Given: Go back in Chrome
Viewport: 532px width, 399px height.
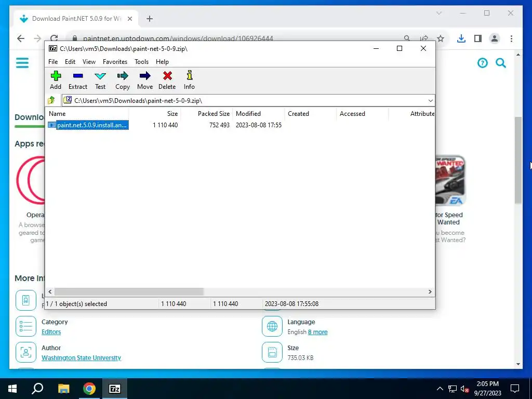Looking at the screenshot, I should [x=21, y=38].
